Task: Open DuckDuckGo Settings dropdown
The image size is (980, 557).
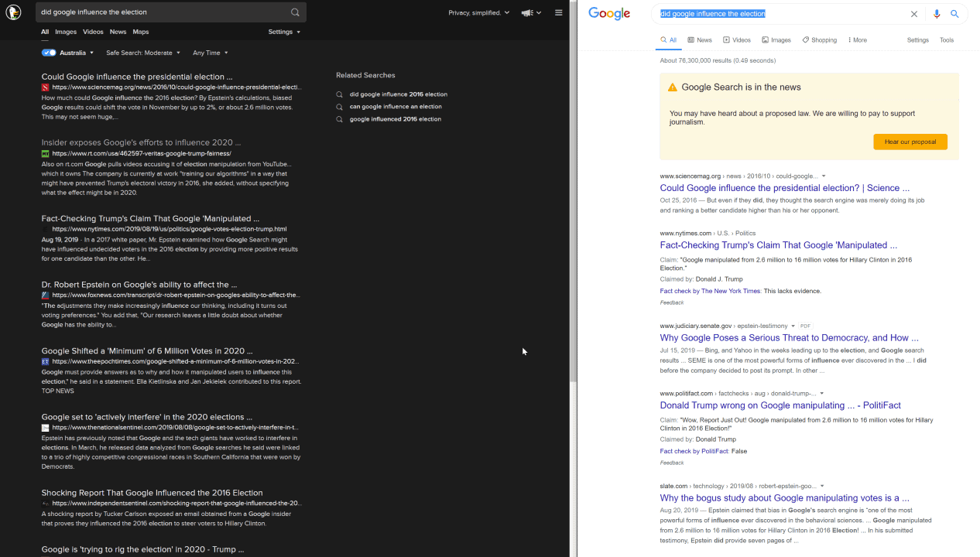Action: pyautogui.click(x=284, y=32)
